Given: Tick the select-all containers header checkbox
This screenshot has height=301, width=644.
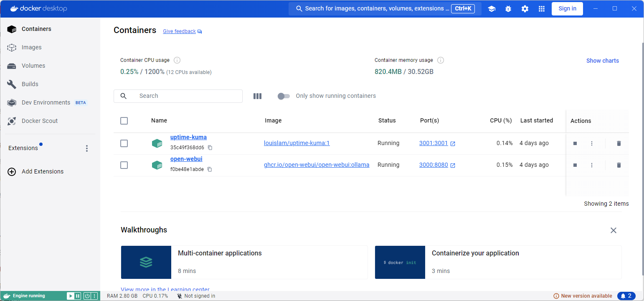Looking at the screenshot, I should 124,121.
